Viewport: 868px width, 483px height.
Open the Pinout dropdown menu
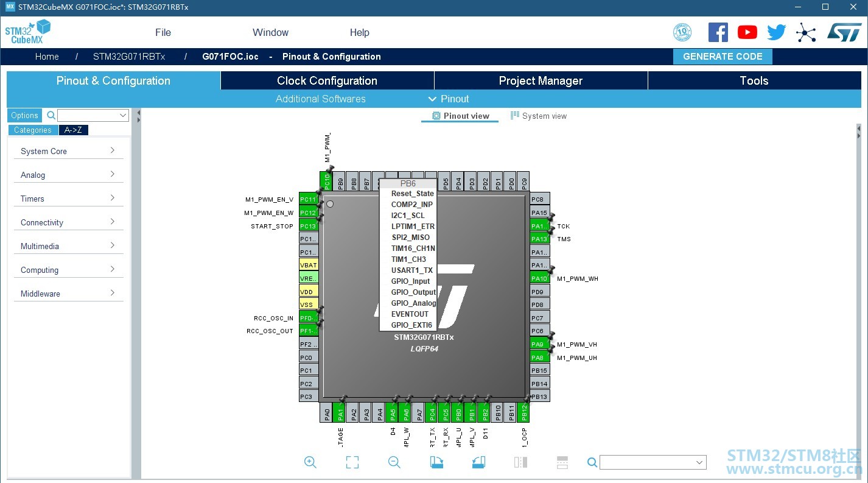(x=449, y=99)
